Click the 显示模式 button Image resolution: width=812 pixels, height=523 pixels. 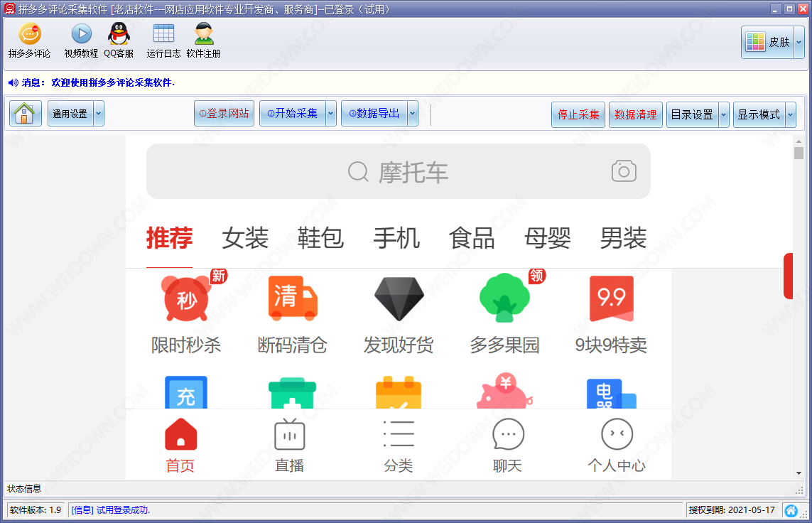tap(759, 114)
